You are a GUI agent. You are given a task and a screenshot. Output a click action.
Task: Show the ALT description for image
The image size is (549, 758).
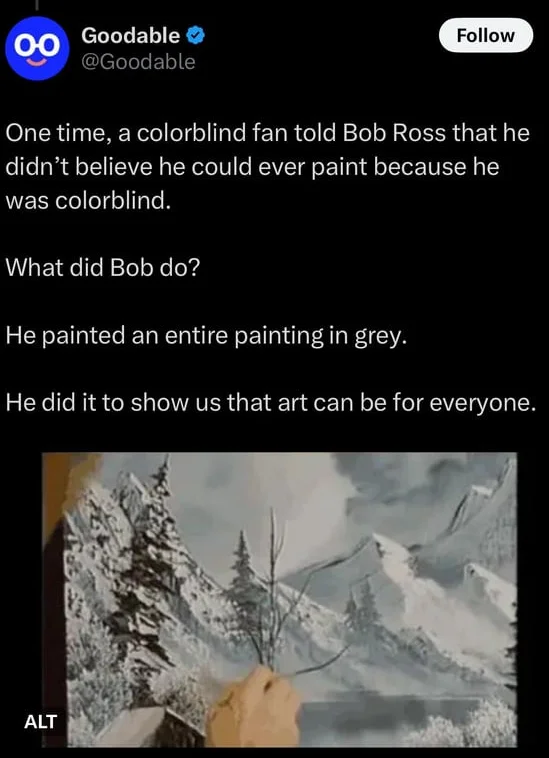[41, 721]
